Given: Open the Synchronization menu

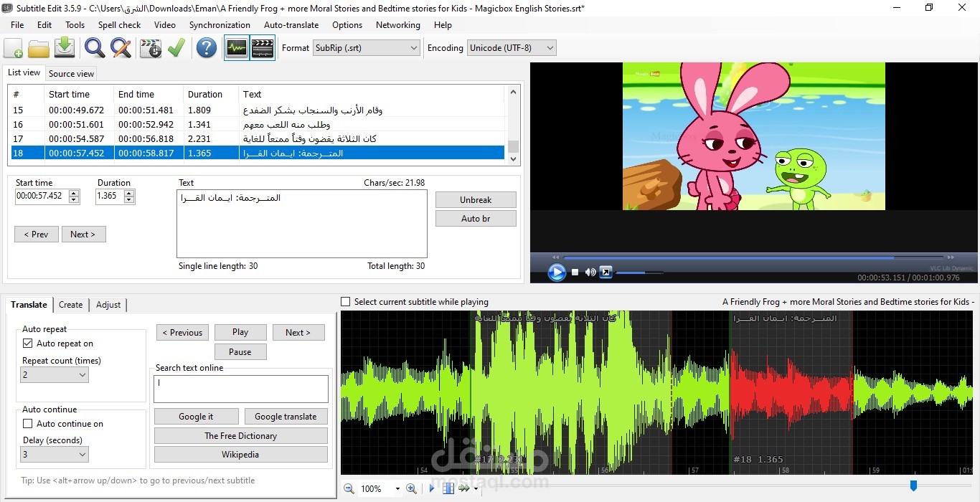Looking at the screenshot, I should pyautogui.click(x=220, y=24).
